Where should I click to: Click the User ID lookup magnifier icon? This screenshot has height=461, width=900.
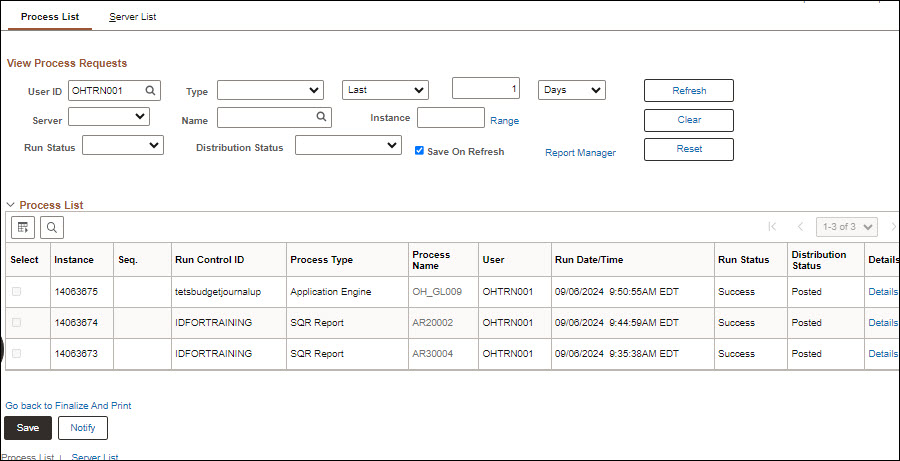(150, 90)
